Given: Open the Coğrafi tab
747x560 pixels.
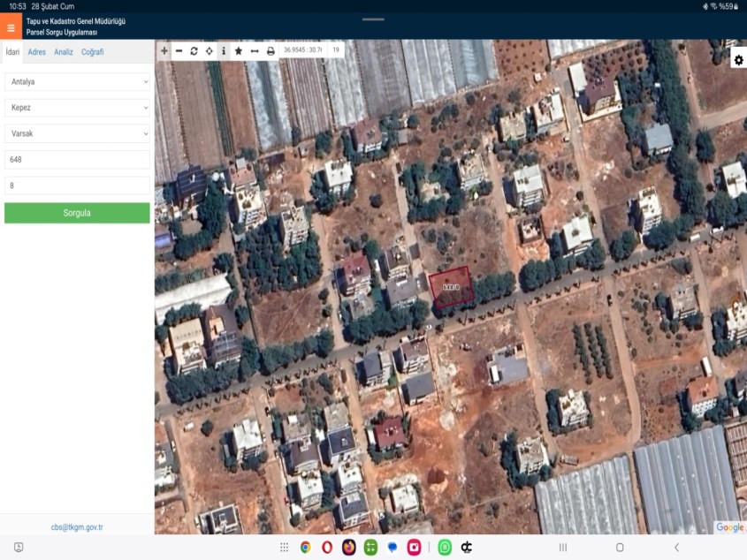Looking at the screenshot, I should 93,52.
